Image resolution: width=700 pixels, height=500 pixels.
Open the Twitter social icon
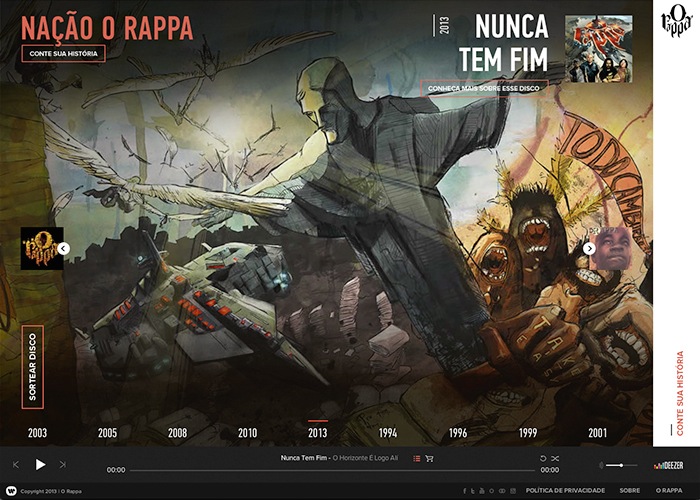coord(473,491)
